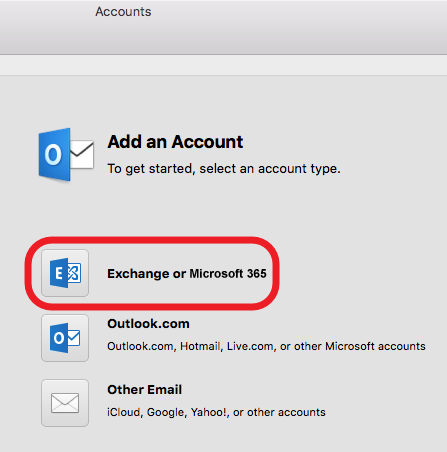Choose the Outlook.com account type label
Screen dimensions: 447x452
[148, 324]
